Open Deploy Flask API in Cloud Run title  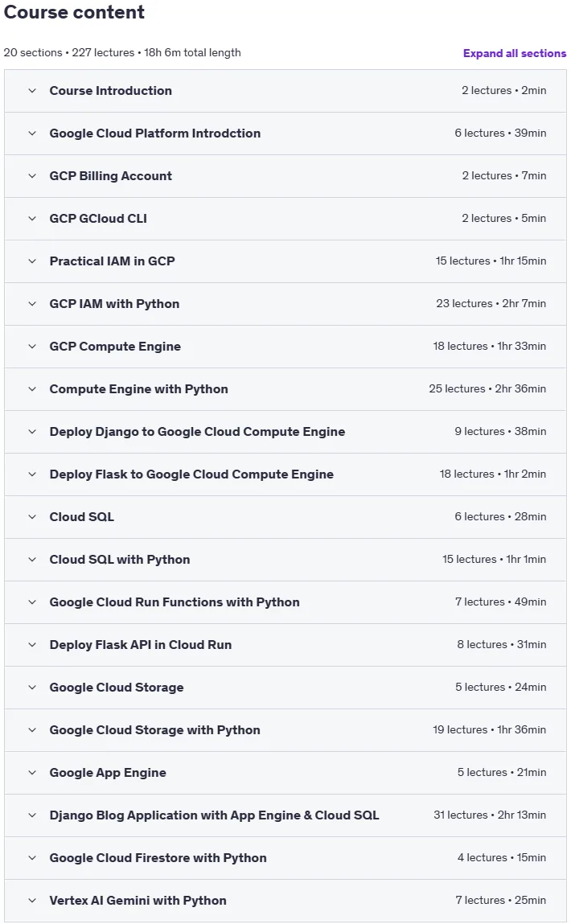tap(140, 645)
